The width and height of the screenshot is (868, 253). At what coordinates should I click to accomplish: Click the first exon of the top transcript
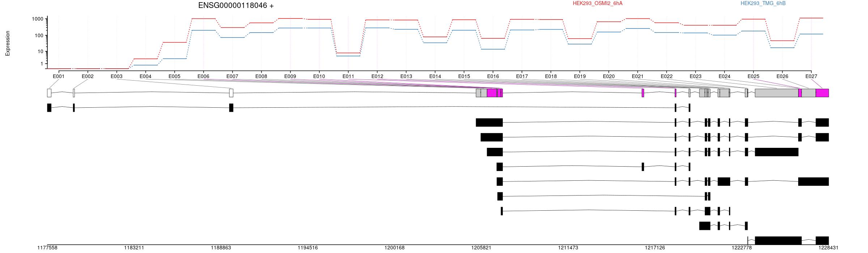[x=49, y=108]
